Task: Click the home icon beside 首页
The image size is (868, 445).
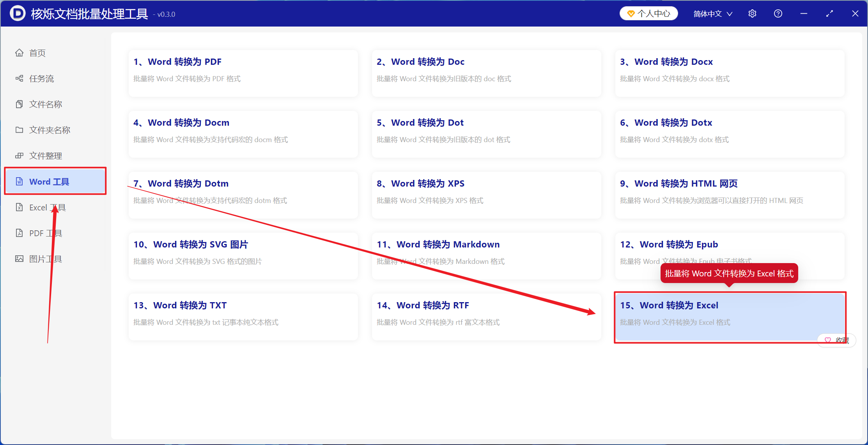Action: [x=19, y=53]
